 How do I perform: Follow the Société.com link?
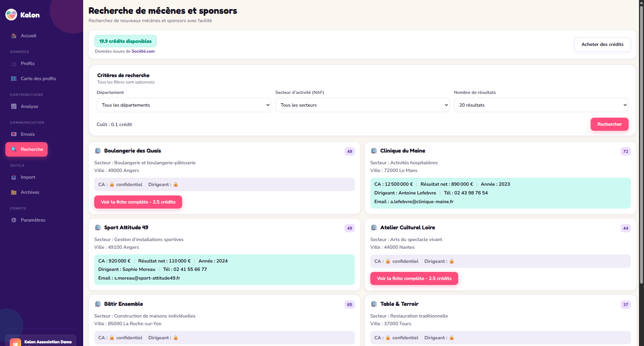143,51
